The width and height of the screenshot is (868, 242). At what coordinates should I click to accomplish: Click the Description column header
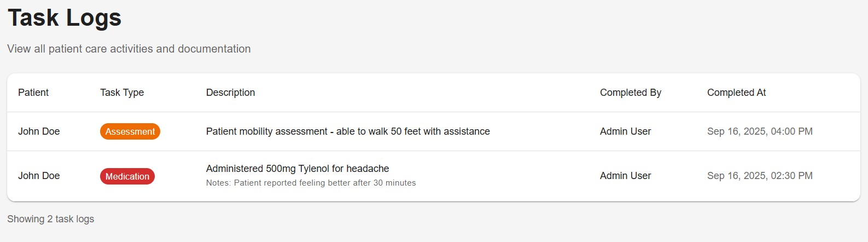tap(230, 93)
